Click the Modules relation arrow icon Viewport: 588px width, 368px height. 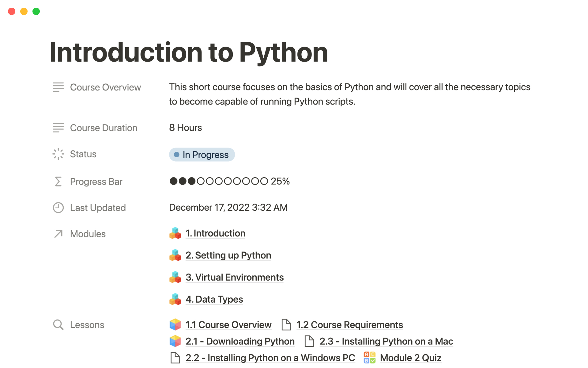[x=58, y=234]
